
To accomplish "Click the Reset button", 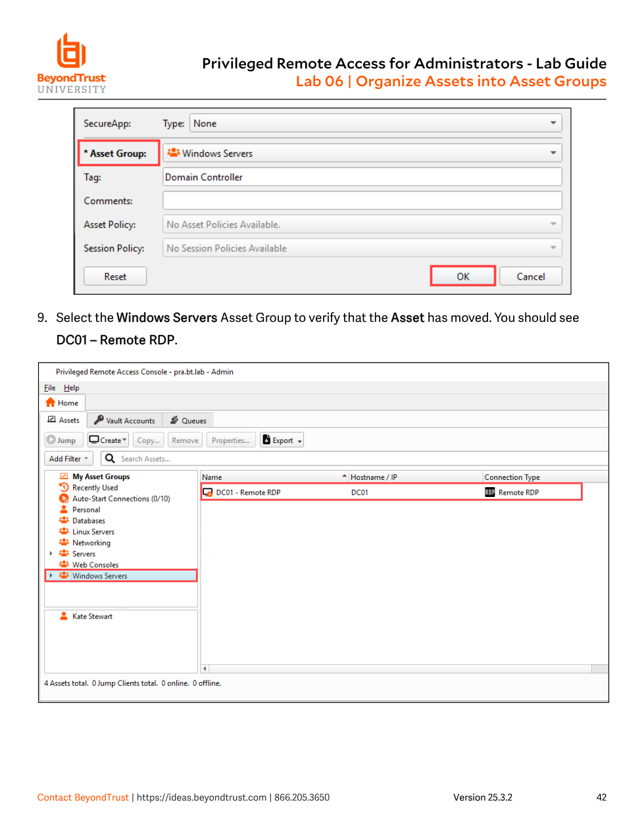I will point(115,276).
